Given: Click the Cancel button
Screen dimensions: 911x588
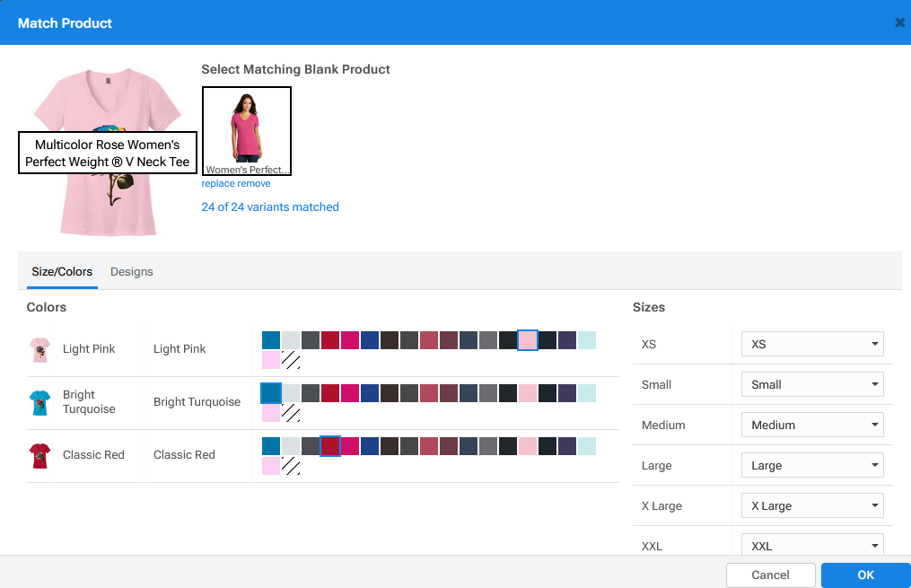Looking at the screenshot, I should [770, 575].
